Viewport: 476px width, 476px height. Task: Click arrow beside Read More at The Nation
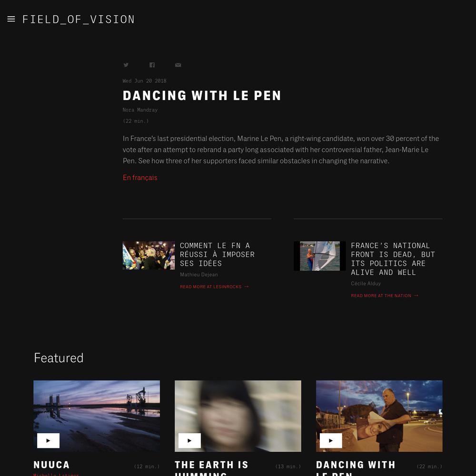click(x=416, y=296)
